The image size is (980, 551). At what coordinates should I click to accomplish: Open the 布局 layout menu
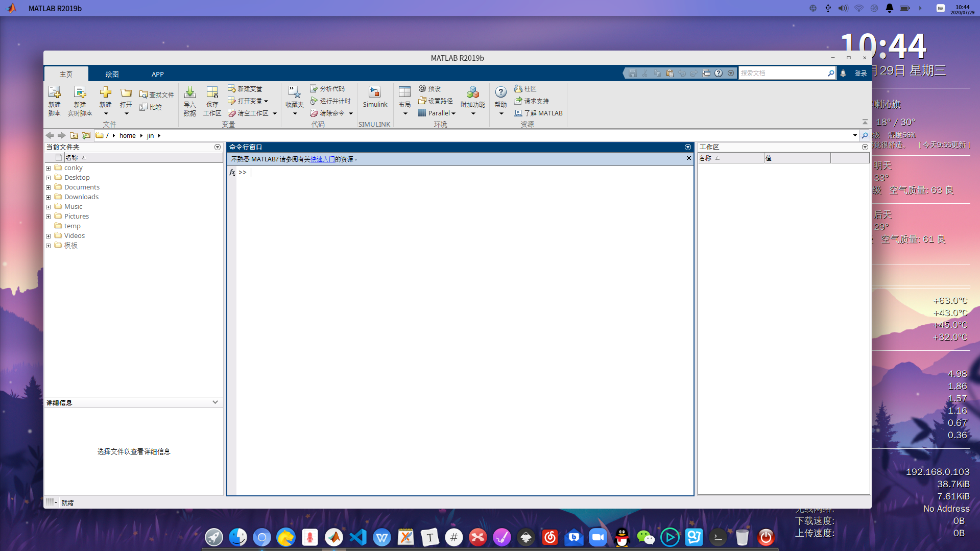(x=404, y=101)
